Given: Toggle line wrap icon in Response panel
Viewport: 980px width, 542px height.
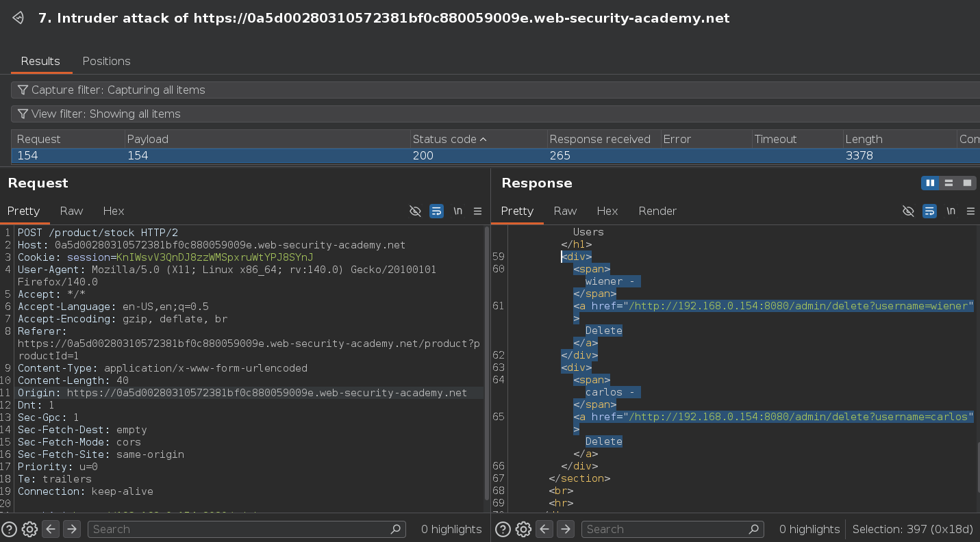Looking at the screenshot, I should pos(929,211).
